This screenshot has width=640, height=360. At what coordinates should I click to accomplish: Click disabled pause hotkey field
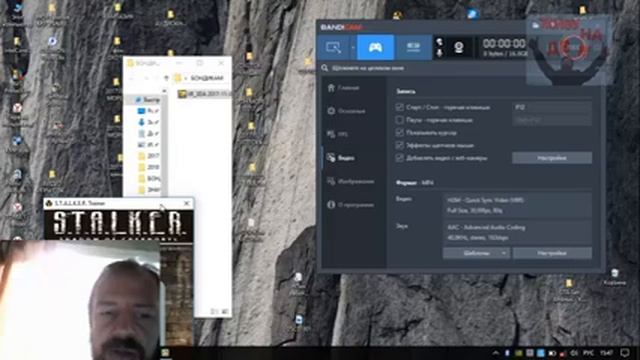(552, 120)
